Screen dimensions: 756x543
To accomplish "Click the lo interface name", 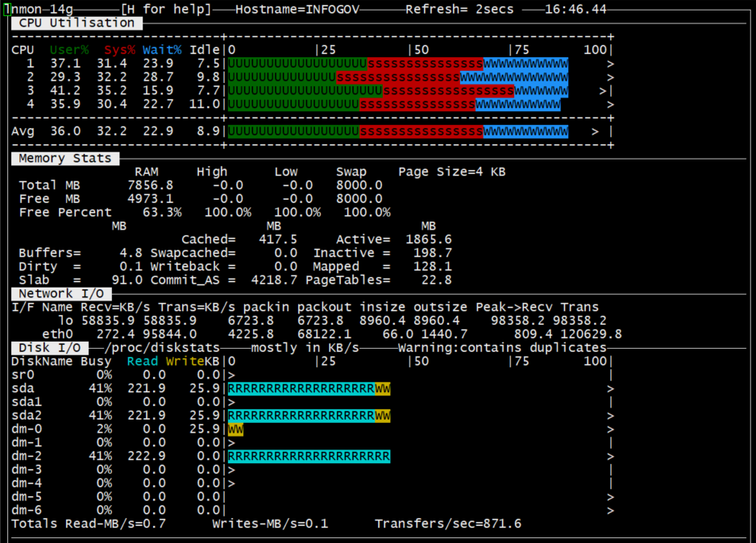I will coord(65,321).
